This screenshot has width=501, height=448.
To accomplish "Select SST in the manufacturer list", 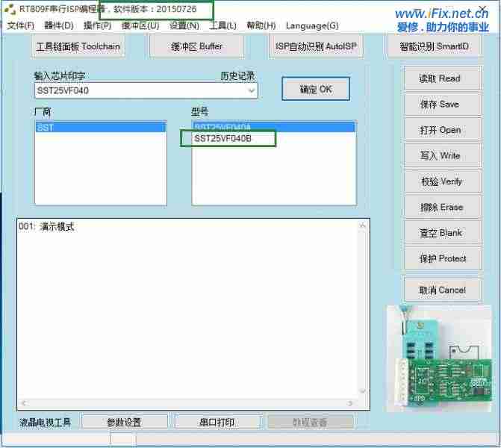I will click(101, 128).
